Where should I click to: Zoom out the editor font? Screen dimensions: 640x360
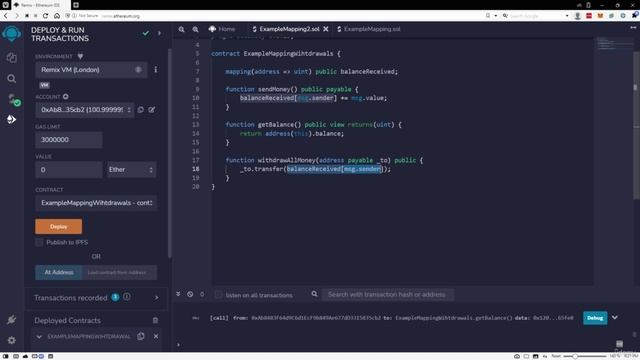pos(181,29)
